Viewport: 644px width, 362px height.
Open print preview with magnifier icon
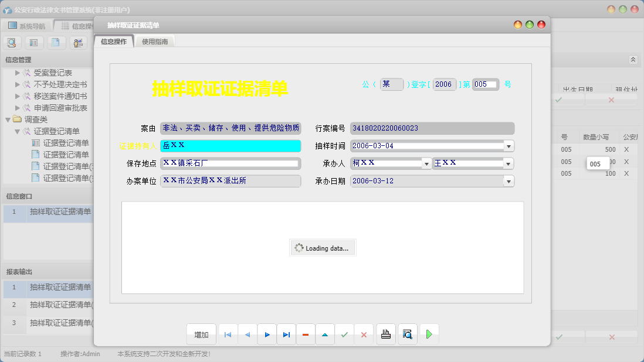click(408, 334)
